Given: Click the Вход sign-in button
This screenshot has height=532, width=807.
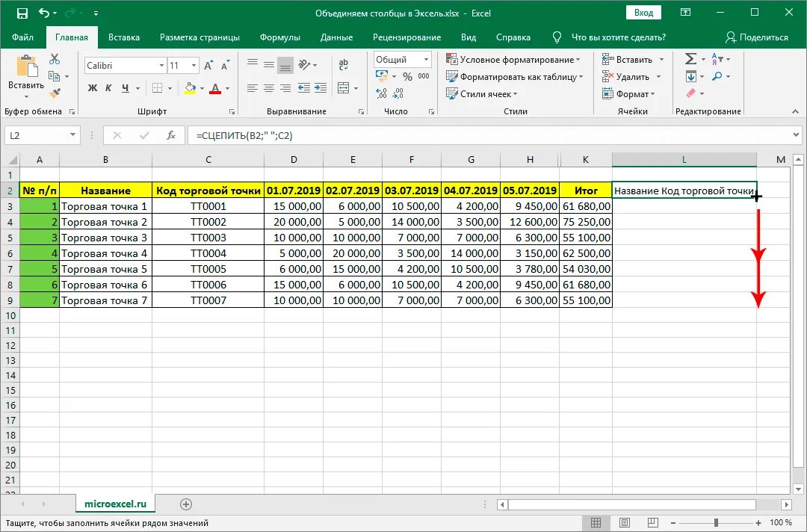Looking at the screenshot, I should (x=643, y=13).
